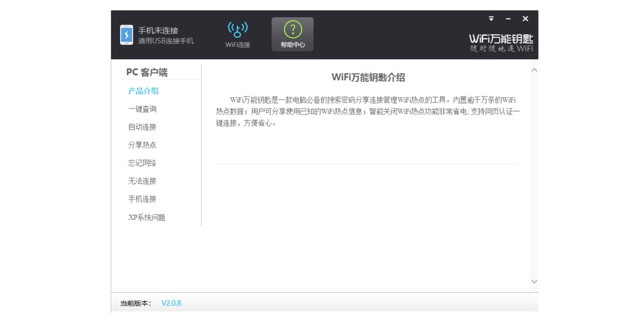Click the WiFi万能钥匙 logo
Viewport: 644px width, 322px height.
pyautogui.click(x=500, y=38)
